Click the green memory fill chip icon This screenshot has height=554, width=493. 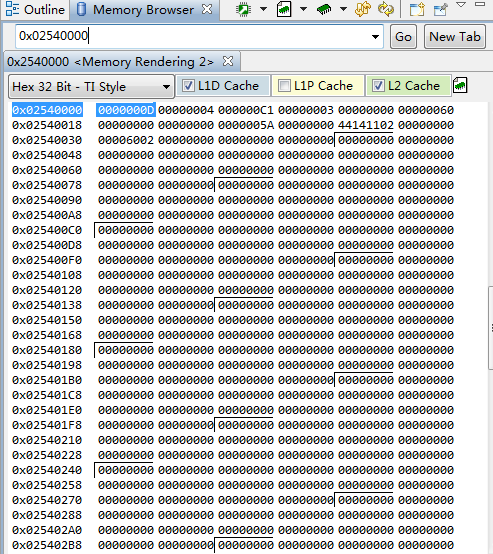click(324, 10)
